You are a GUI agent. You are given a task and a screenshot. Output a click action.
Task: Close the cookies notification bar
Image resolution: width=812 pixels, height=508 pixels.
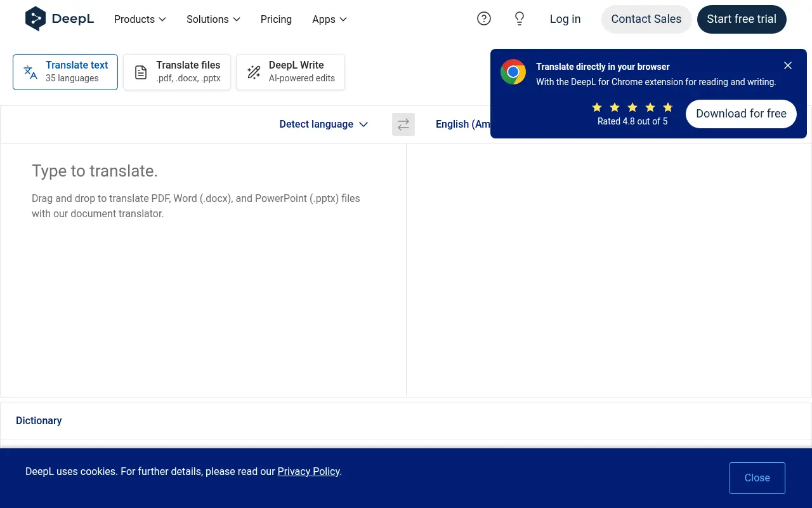(757, 478)
